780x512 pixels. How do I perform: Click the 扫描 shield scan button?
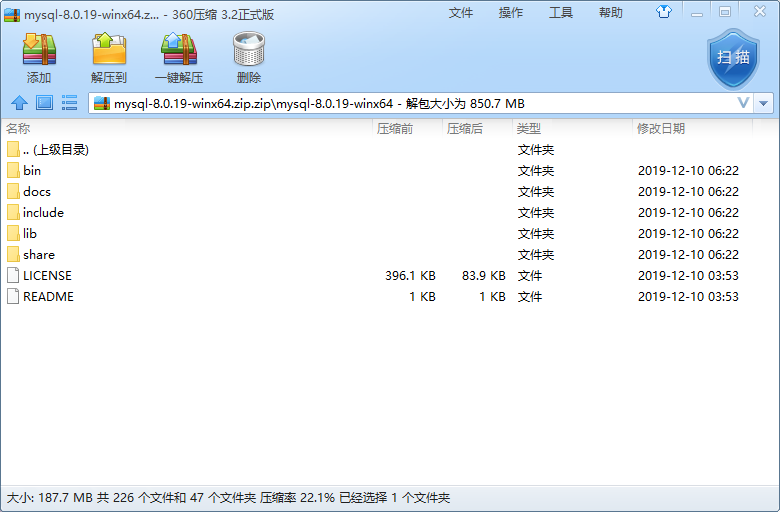coord(733,58)
